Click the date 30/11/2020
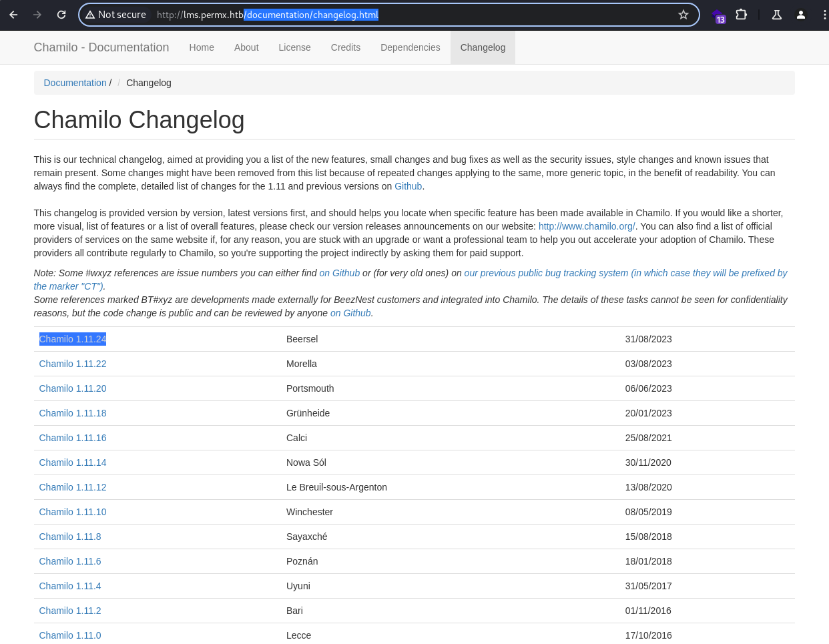Screen dimensions: 829x644 (649, 462)
